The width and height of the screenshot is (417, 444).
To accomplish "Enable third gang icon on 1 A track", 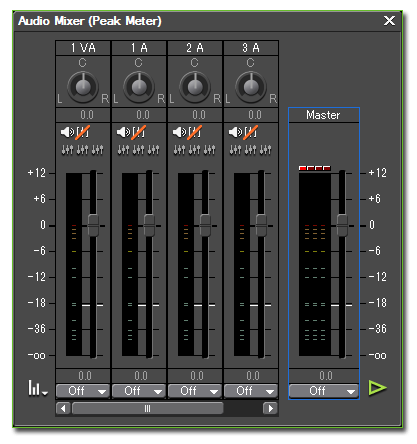I will pyautogui.click(x=153, y=150).
